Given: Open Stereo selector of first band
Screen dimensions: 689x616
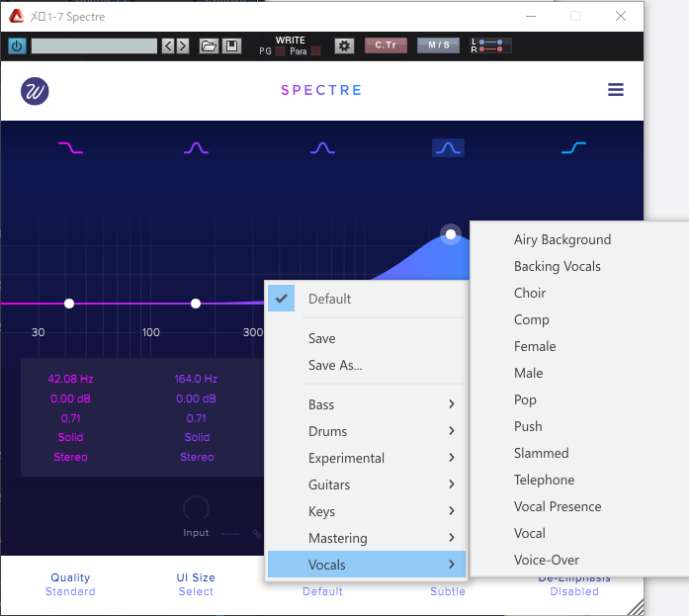Looking at the screenshot, I should point(71,457).
